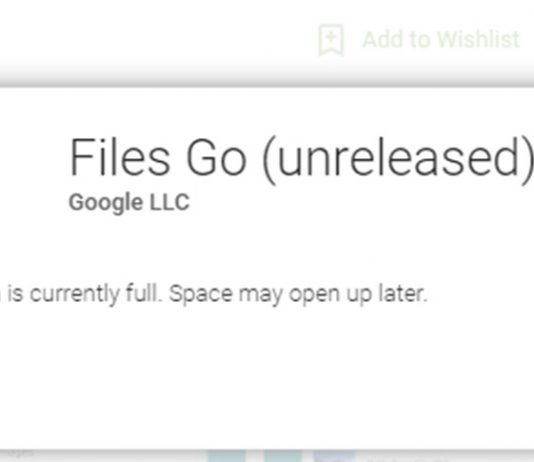Click the word 'Files' in app title
Screen dimensions: 534x462
pyautogui.click(x=120, y=157)
